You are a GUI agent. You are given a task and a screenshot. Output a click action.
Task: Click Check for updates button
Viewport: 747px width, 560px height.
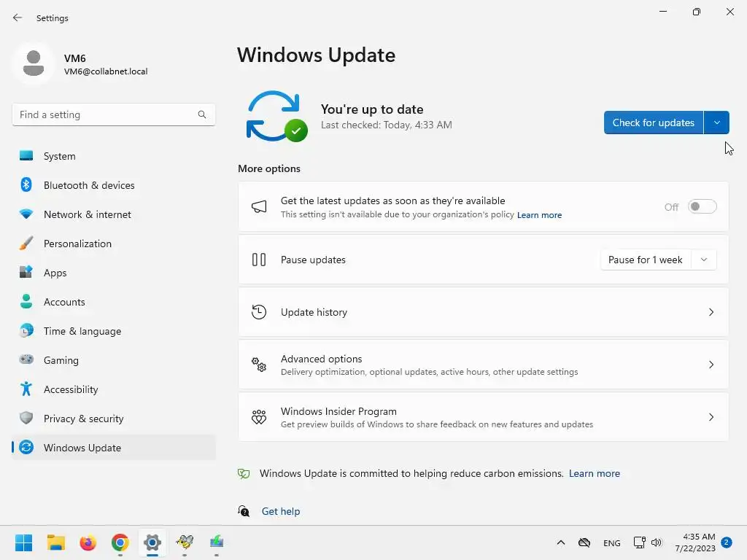coord(653,122)
